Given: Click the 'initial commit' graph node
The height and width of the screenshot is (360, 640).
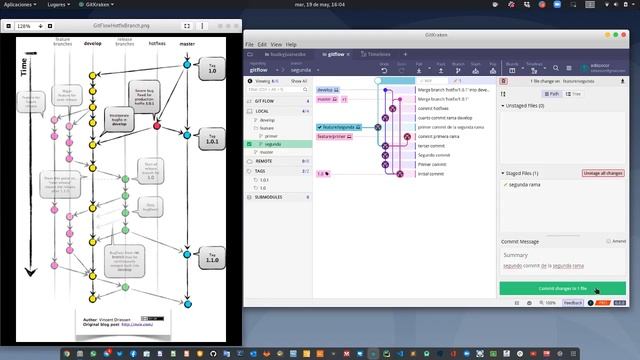Looking at the screenshot, I should point(400,174).
